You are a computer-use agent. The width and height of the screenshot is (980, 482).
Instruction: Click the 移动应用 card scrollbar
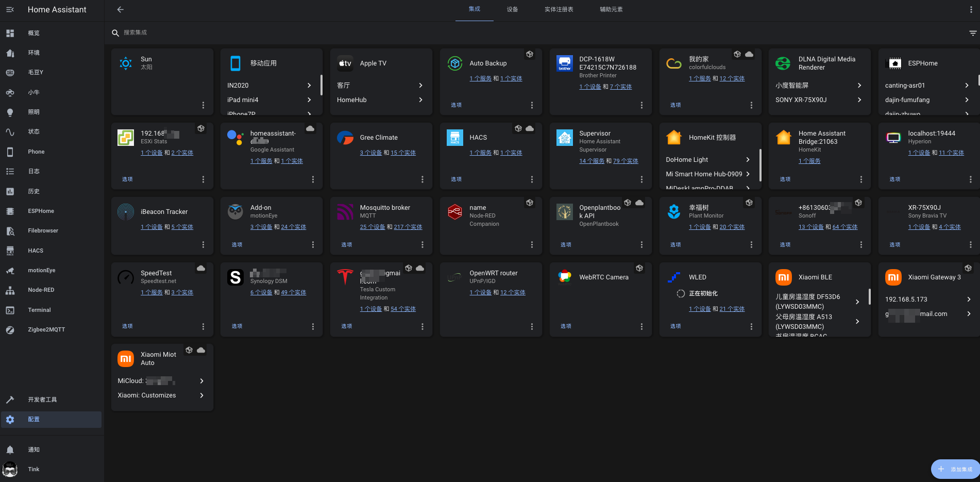tap(321, 85)
